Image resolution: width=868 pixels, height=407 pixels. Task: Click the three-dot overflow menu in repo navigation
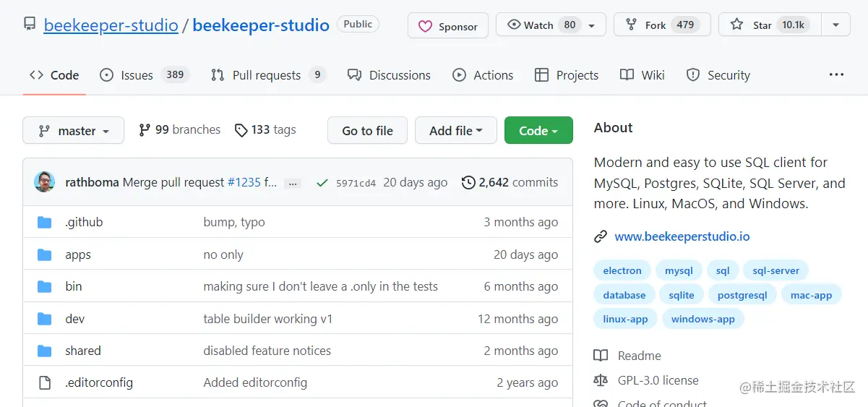[x=837, y=74]
